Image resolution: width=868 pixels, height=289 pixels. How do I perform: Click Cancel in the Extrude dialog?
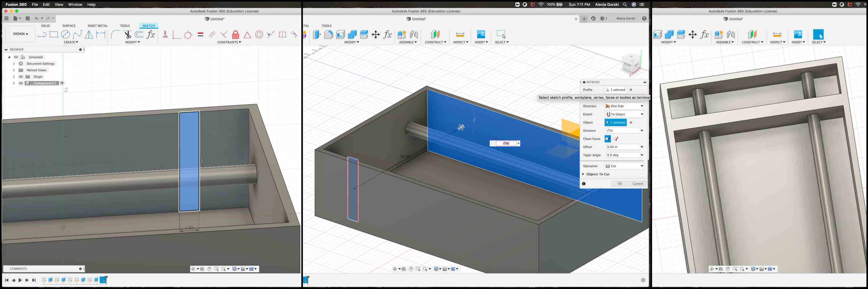pos(638,183)
